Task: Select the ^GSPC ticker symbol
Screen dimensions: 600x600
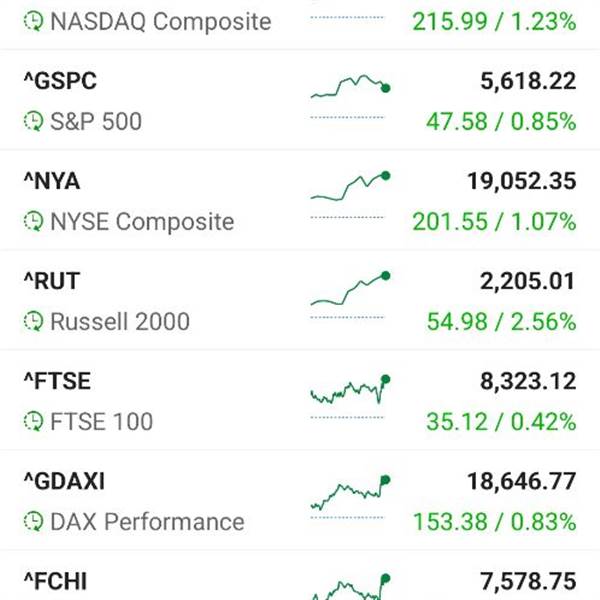Action: [x=60, y=81]
